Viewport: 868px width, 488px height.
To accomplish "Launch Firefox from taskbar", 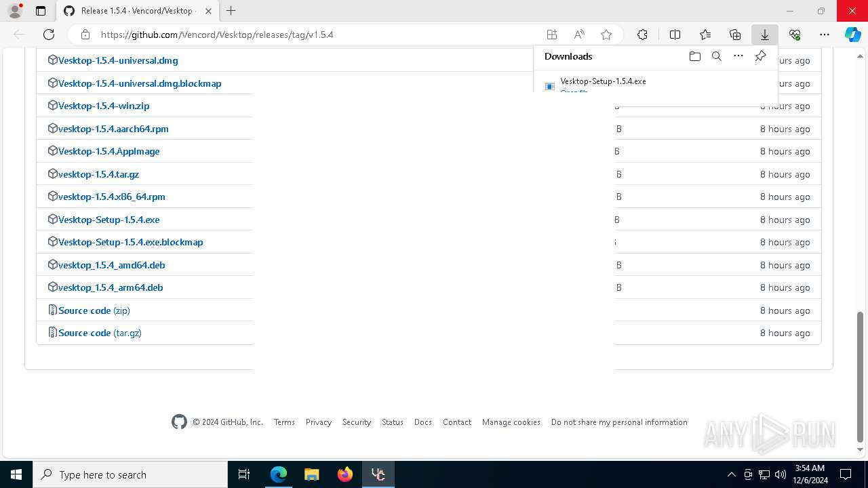I will coord(345,474).
